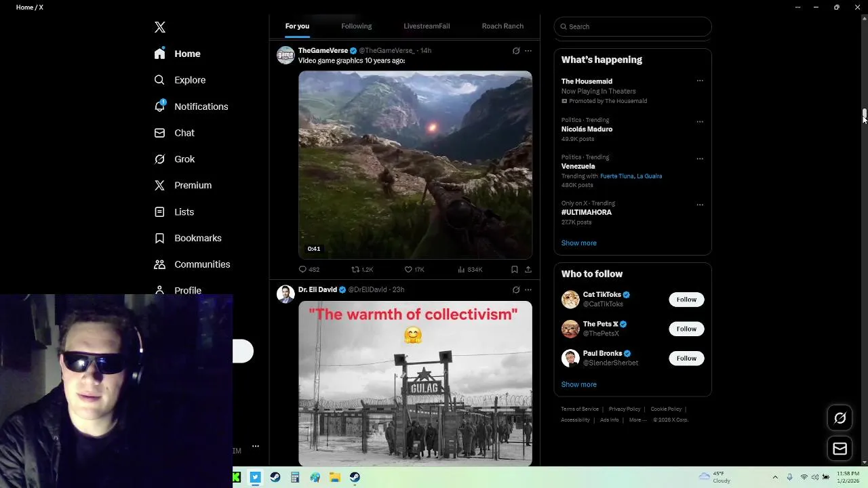Open La Guaira related trend link

(x=650, y=176)
